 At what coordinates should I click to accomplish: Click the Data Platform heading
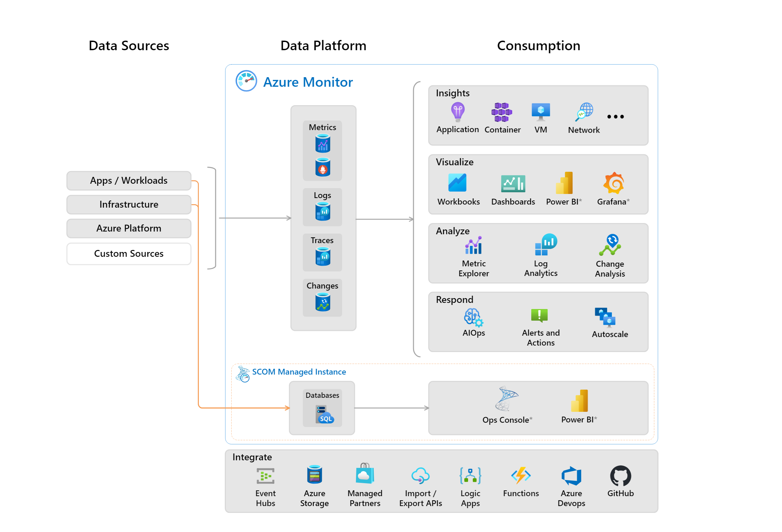click(323, 46)
